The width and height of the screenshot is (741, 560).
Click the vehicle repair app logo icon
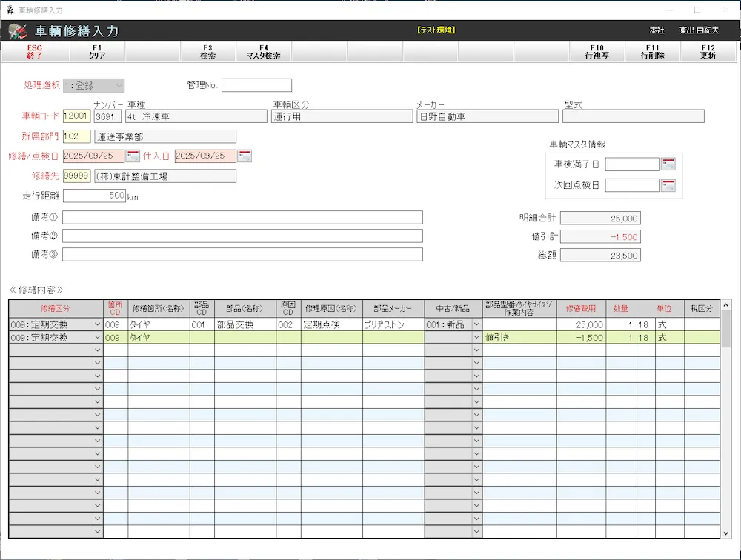(17, 31)
